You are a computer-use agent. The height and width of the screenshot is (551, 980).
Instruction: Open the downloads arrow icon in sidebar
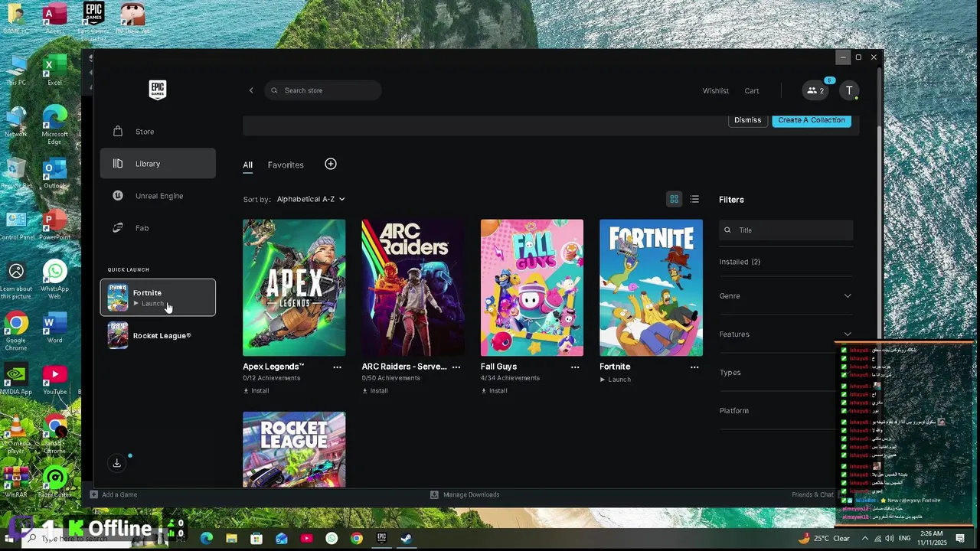(x=116, y=463)
